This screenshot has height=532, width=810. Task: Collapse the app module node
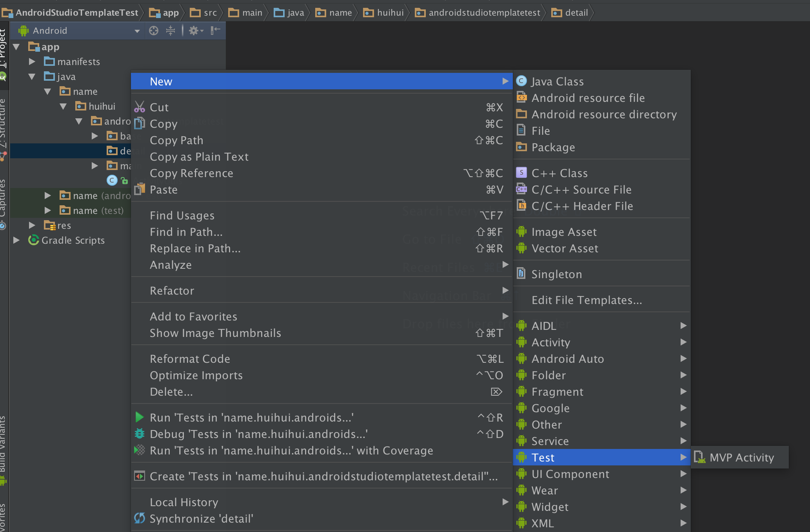click(16, 47)
